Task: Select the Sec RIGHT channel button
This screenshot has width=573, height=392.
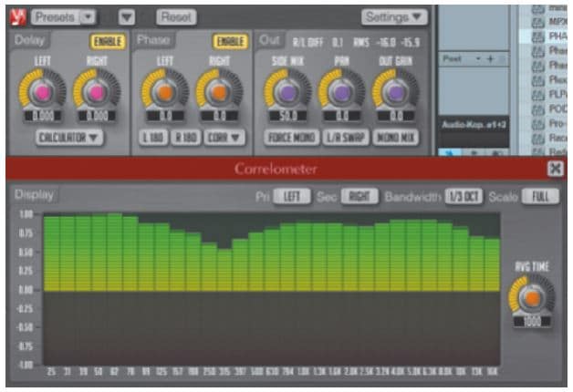Action: coord(359,197)
